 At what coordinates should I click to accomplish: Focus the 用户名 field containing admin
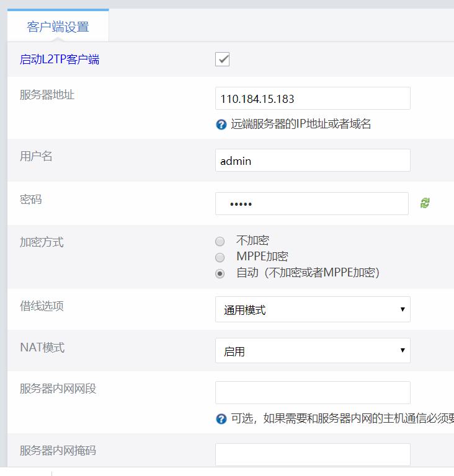tap(313, 161)
